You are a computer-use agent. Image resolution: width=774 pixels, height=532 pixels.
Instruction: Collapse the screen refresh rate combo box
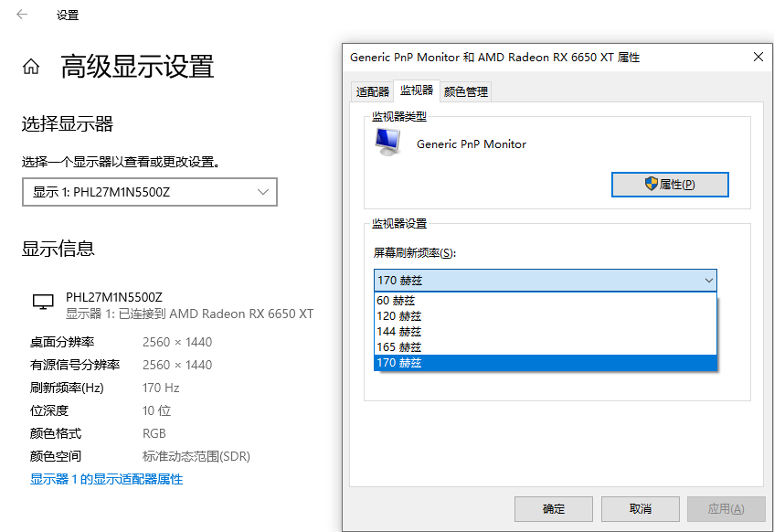point(545,281)
